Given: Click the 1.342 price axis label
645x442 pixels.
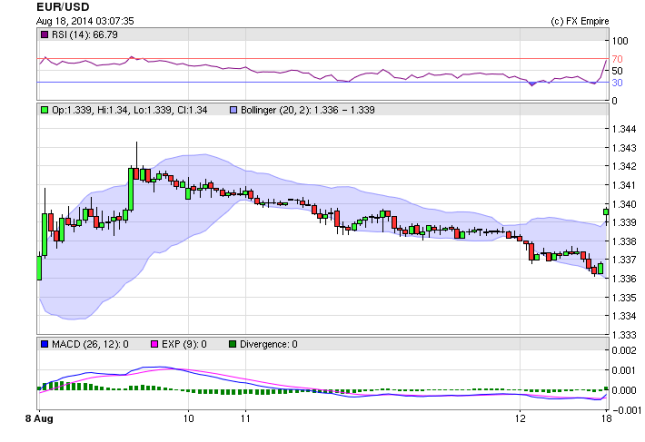Looking at the screenshot, I should click(624, 166).
